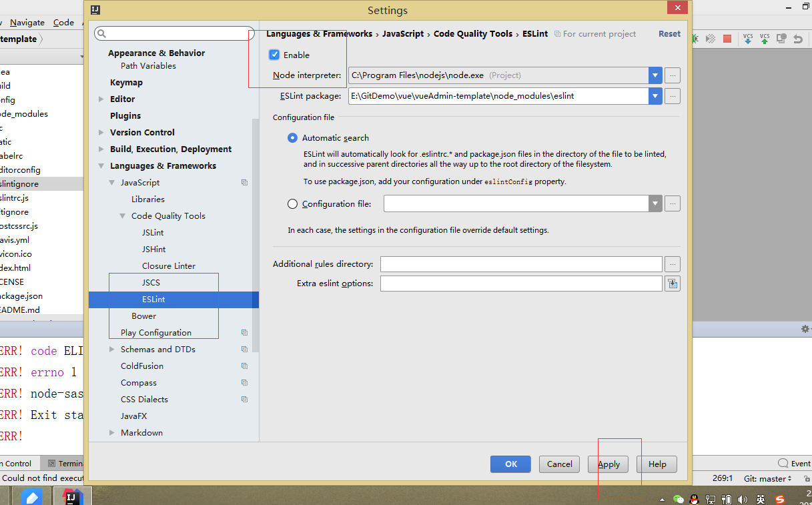812x505 pixels.
Task: Toggle the Enable ESLint checkbox
Action: (274, 55)
